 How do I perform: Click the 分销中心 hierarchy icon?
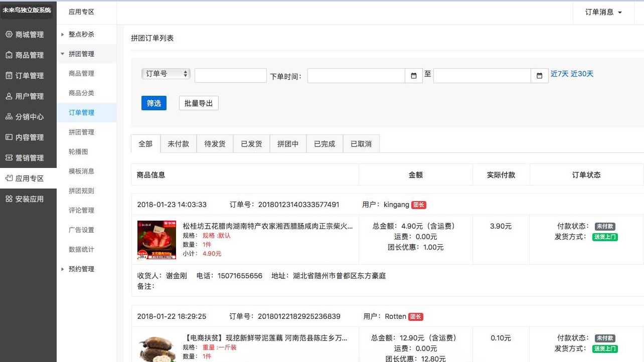point(9,117)
